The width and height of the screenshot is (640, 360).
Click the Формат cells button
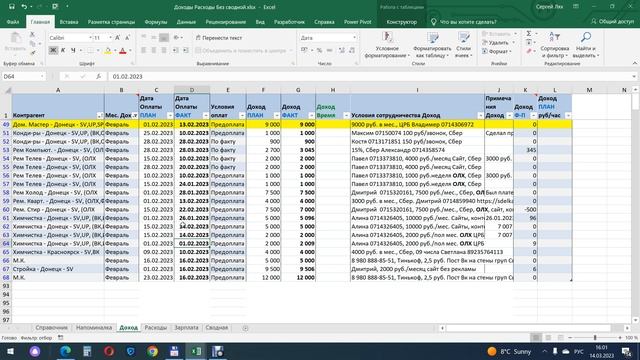coord(496,51)
